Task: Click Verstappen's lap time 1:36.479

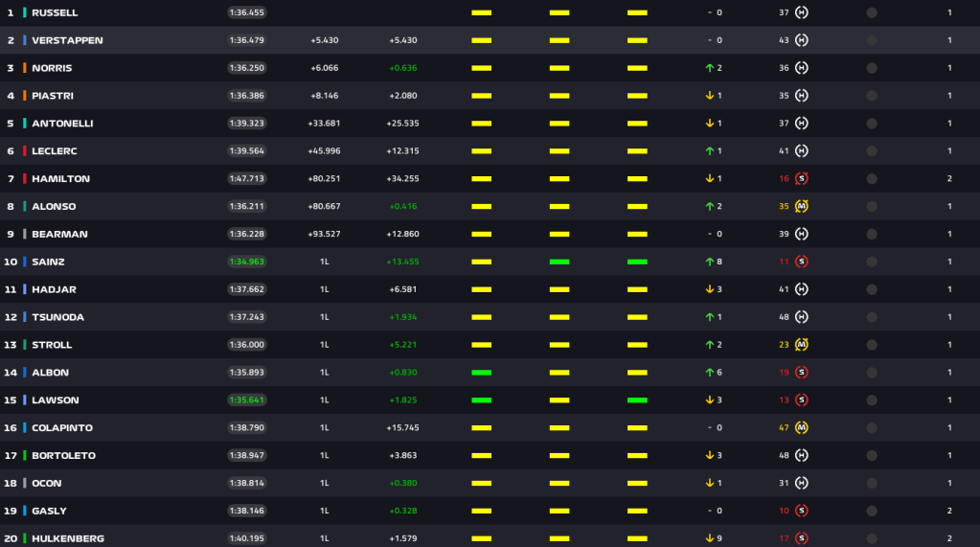Action: tap(247, 40)
